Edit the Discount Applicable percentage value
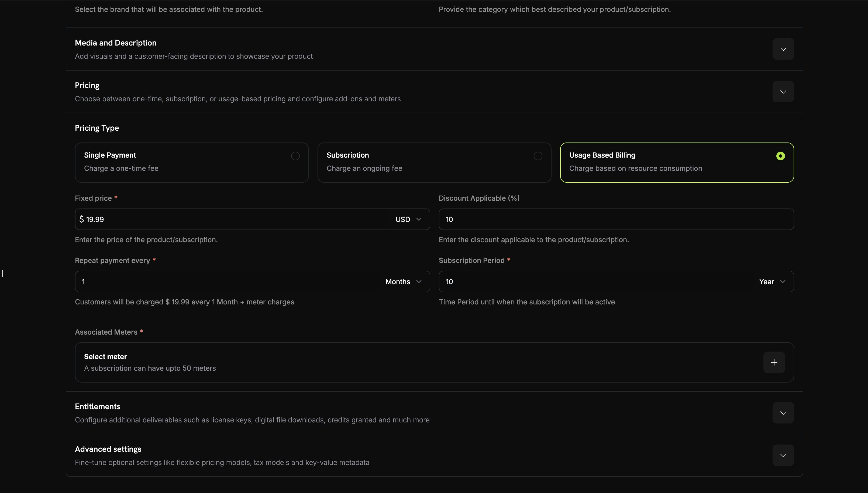 click(616, 219)
